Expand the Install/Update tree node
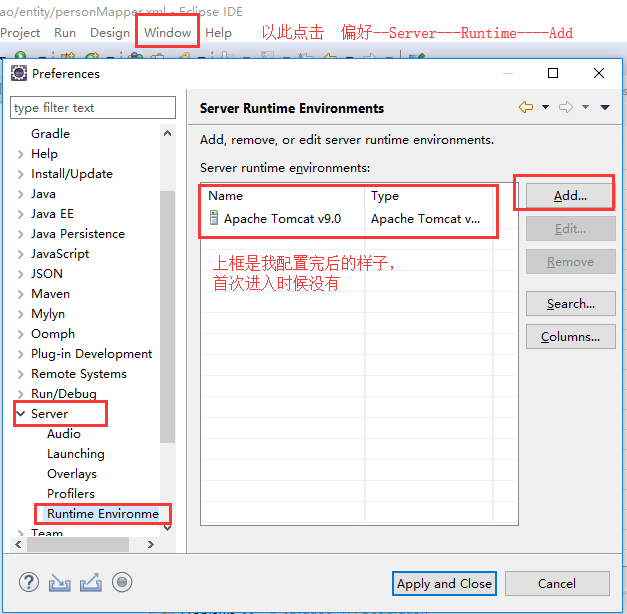Screen dimensions: 627x614 [x=21, y=174]
